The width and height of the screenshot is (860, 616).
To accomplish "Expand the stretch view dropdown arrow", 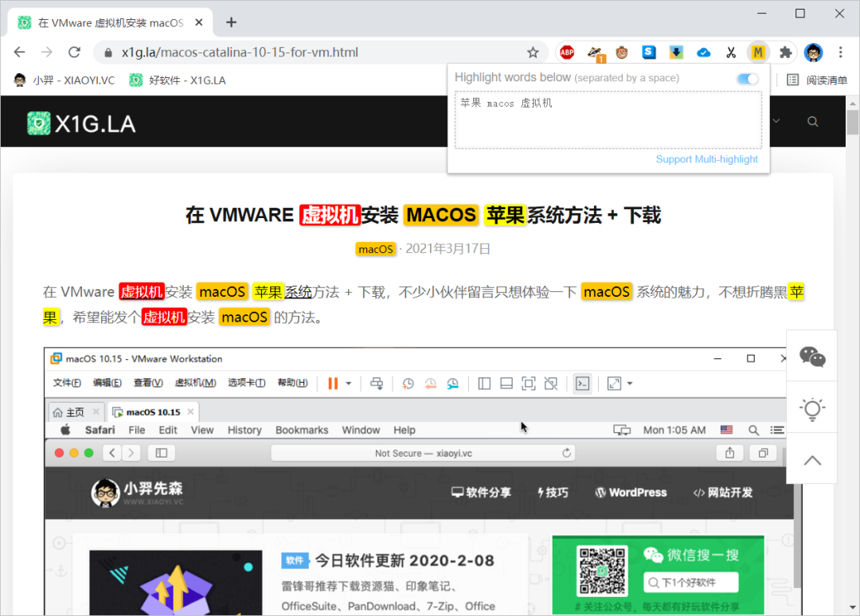I will (x=630, y=384).
